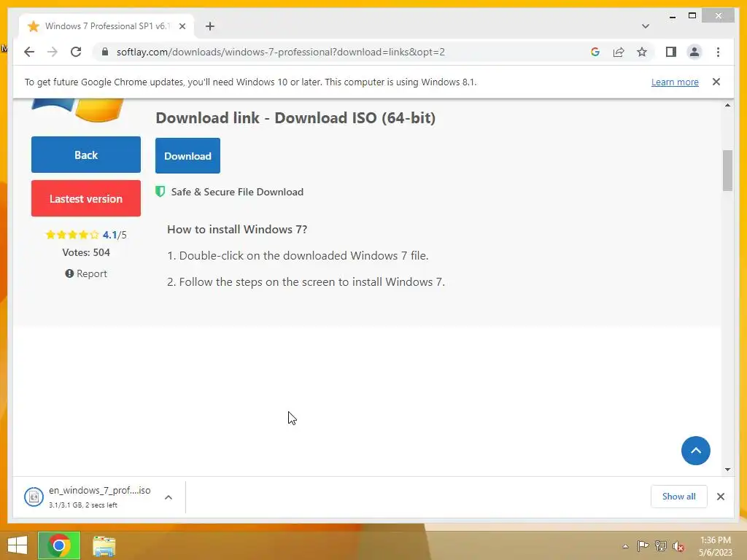
Task: Open the side panel icon
Action: (671, 52)
